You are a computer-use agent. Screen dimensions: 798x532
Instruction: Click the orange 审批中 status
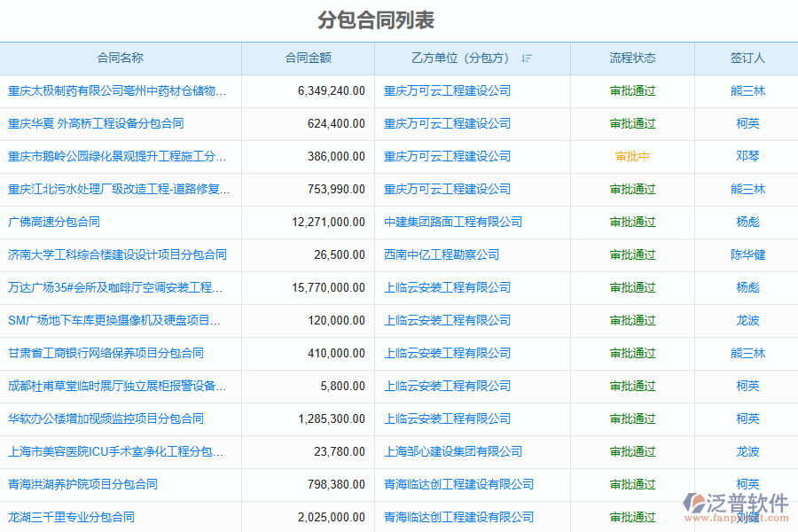pyautogui.click(x=632, y=157)
